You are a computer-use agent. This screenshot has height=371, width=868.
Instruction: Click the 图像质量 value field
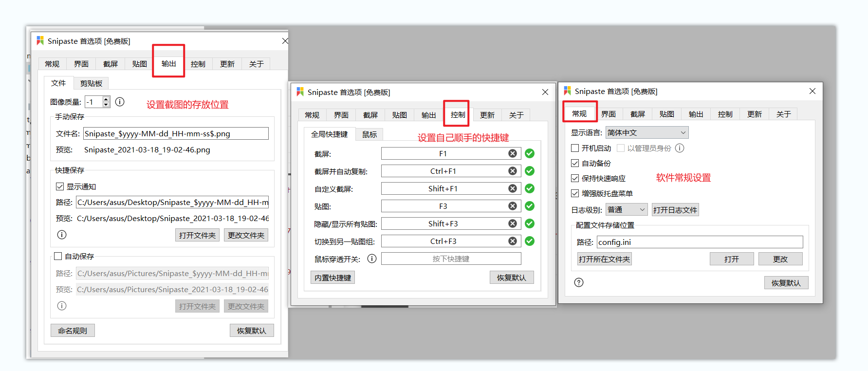(x=93, y=102)
